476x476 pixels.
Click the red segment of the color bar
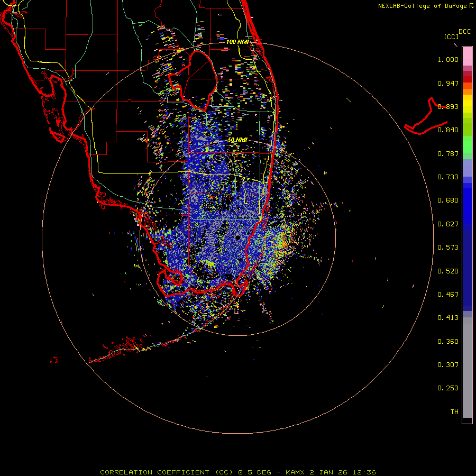[x=467, y=79]
